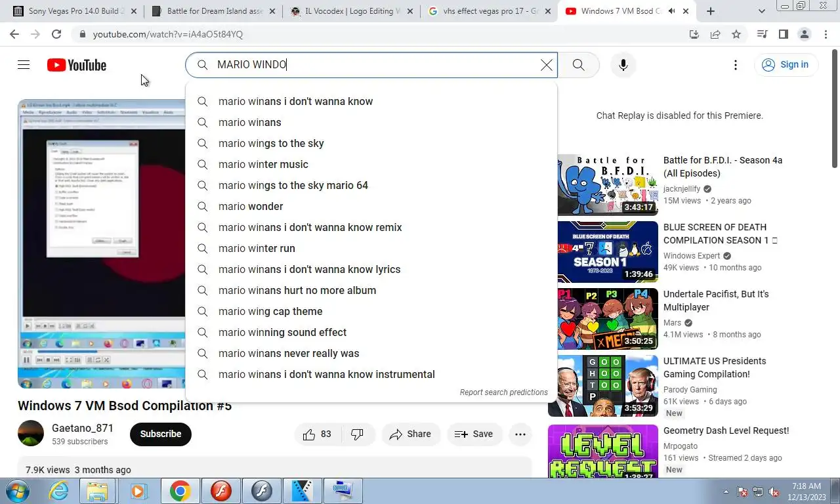The image size is (840, 504).
Task: Like the video with thumbs up
Action: coord(317,434)
